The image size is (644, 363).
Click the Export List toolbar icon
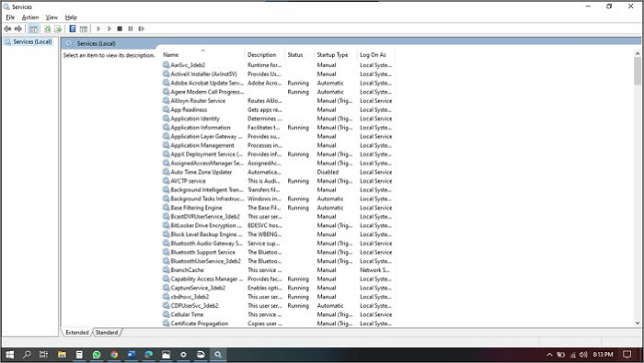tap(58, 28)
